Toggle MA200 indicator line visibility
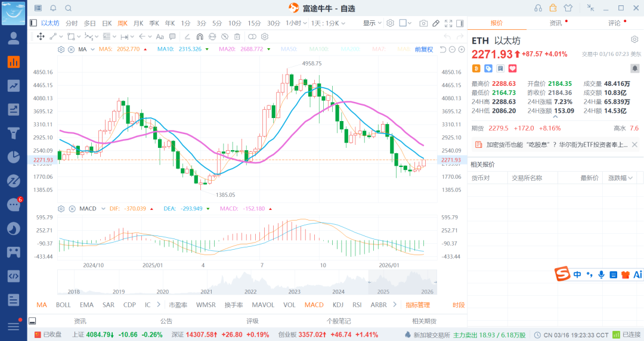Image resolution: width=644 pixels, height=341 pixels. [351, 49]
